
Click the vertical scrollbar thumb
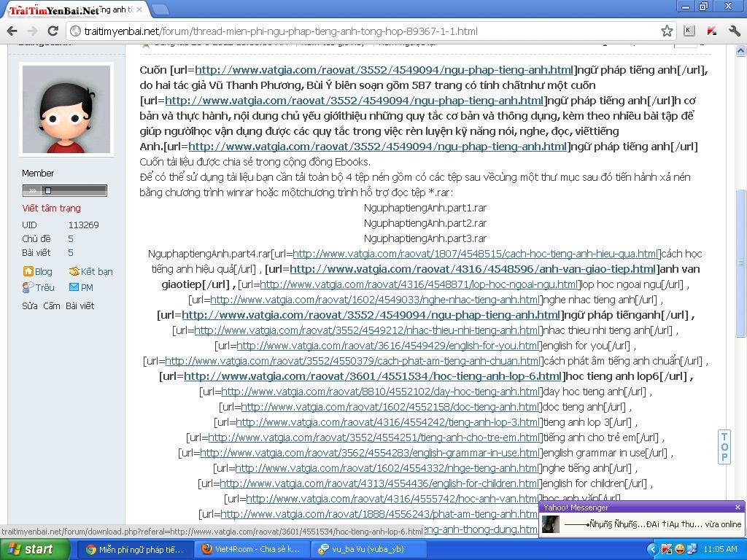(x=741, y=263)
